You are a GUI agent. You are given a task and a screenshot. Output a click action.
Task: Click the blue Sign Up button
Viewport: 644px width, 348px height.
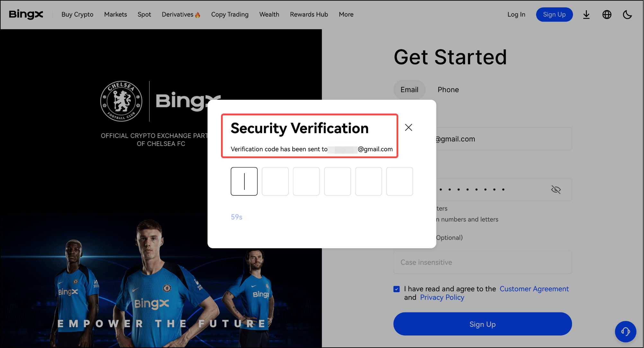point(482,324)
